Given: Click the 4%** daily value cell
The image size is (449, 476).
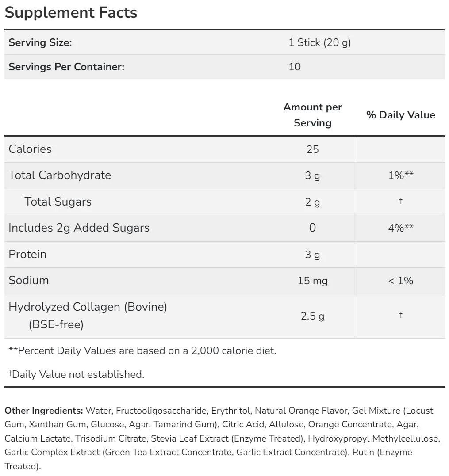Looking at the screenshot, I should point(400,228).
